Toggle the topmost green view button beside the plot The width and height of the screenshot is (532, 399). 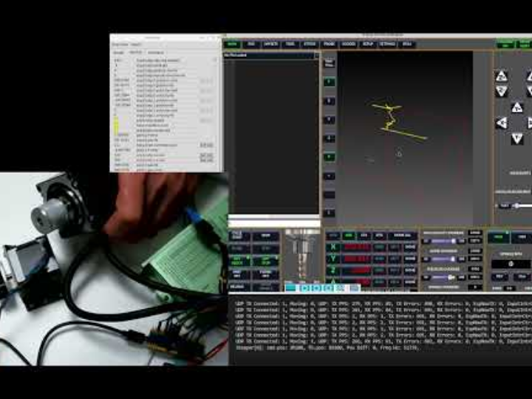pyautogui.click(x=329, y=81)
